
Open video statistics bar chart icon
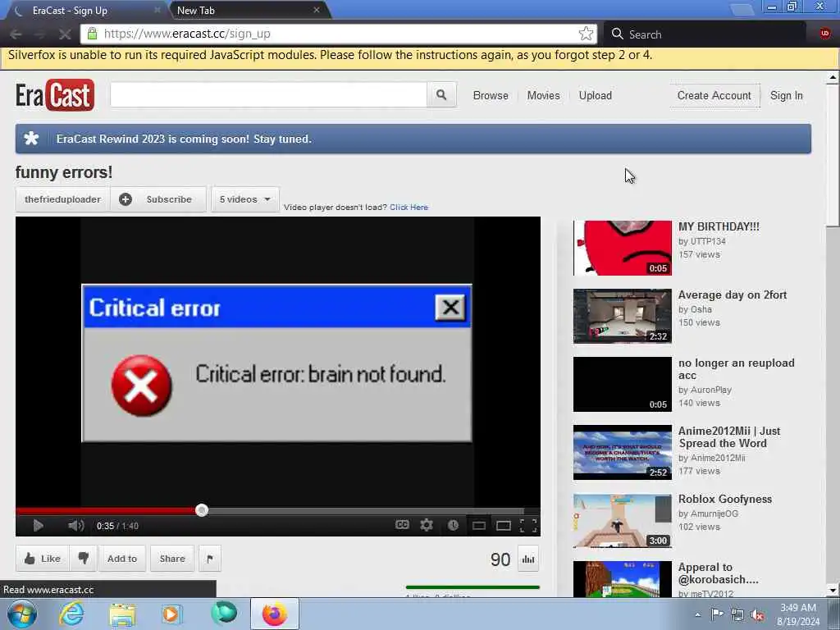(x=528, y=559)
